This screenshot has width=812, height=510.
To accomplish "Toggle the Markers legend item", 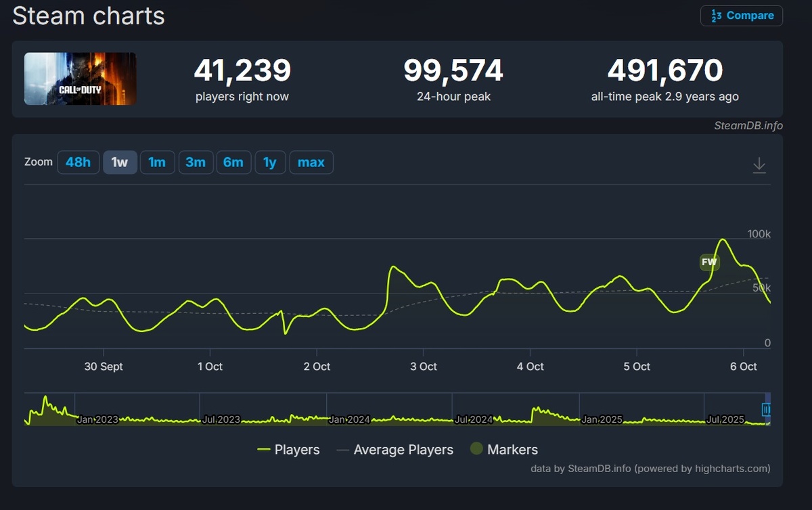I will click(x=504, y=450).
